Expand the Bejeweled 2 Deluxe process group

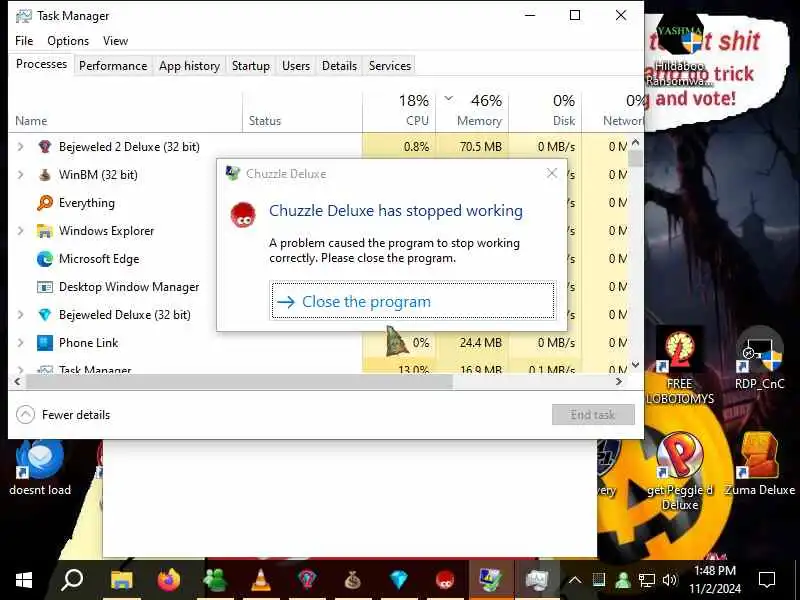coord(20,147)
